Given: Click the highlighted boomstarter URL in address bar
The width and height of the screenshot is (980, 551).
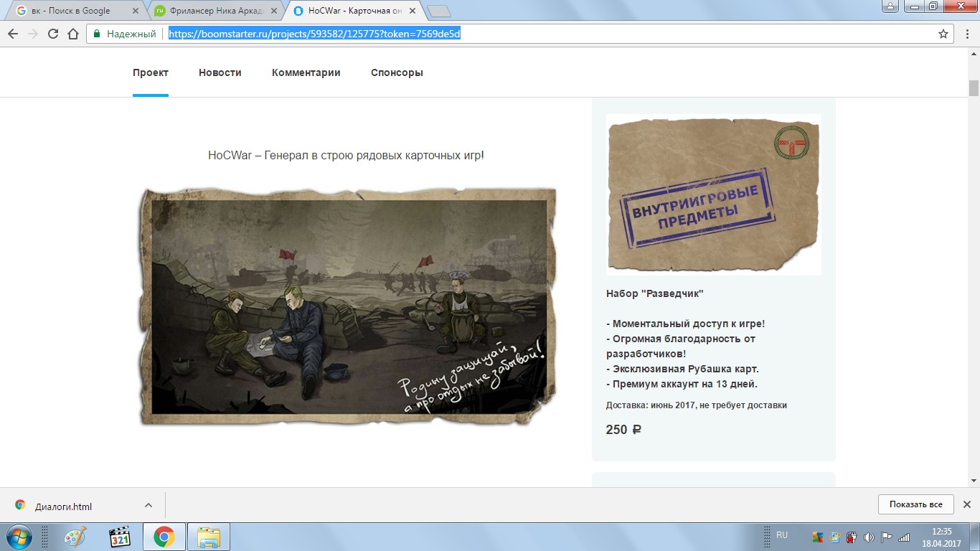Looking at the screenshot, I should (x=314, y=34).
